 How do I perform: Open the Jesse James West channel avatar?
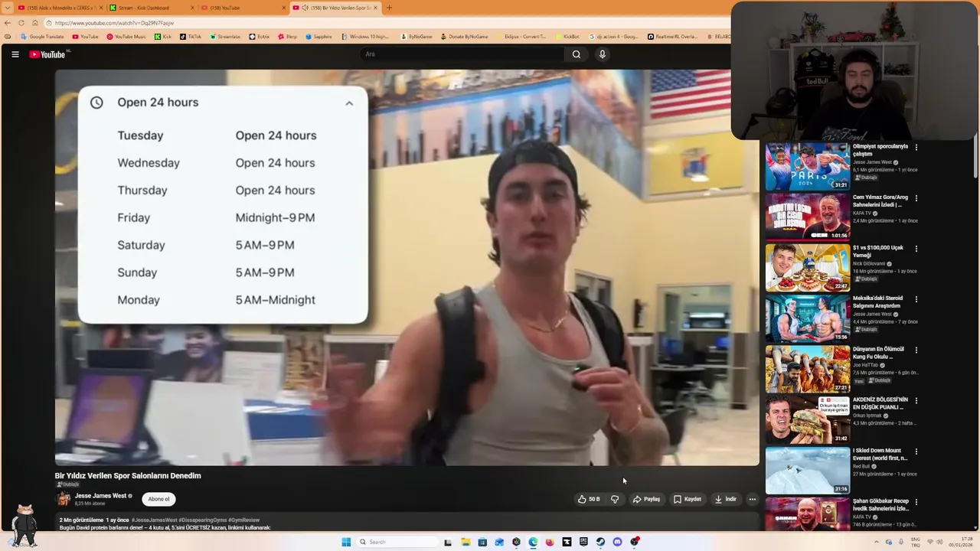click(x=64, y=499)
